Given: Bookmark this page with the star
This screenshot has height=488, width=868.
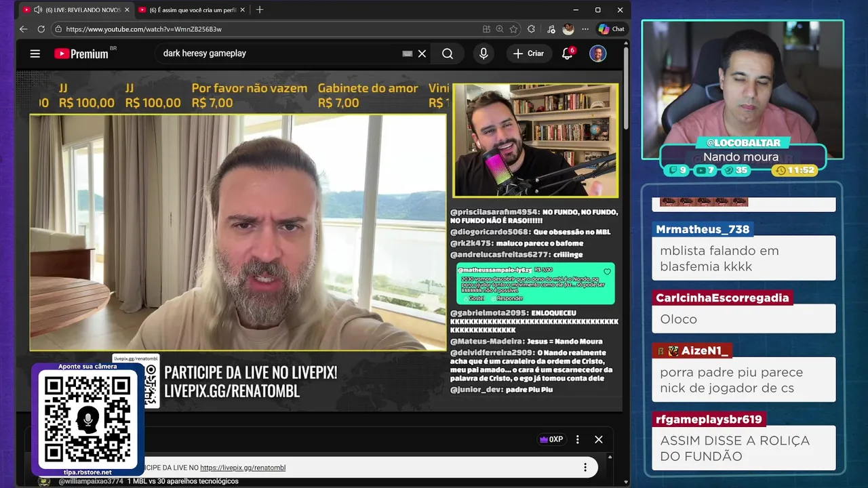Looking at the screenshot, I should click(513, 29).
